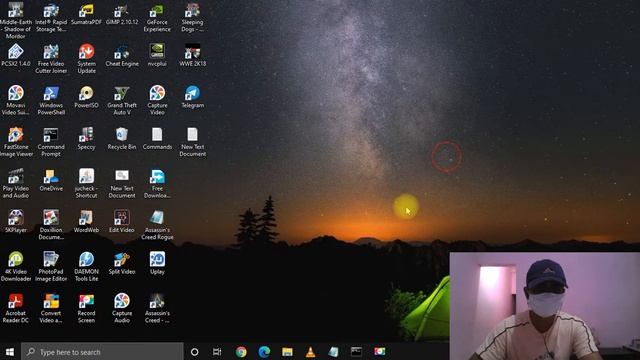Select the Split Video desktop icon

(122, 263)
